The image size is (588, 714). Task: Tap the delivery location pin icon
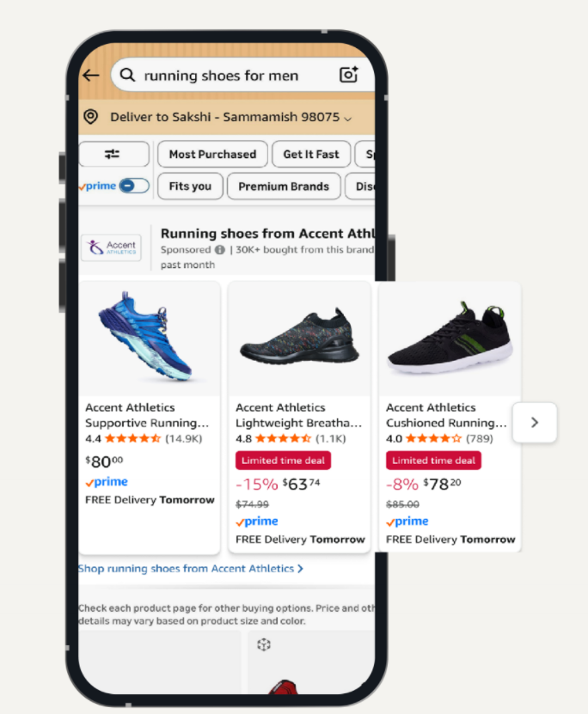point(90,117)
